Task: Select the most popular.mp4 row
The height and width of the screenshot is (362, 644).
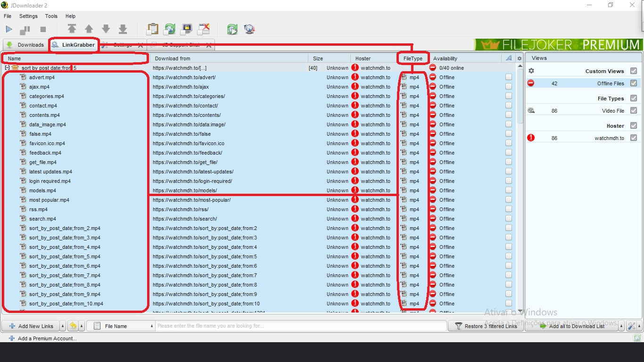Action: pyautogui.click(x=258, y=200)
